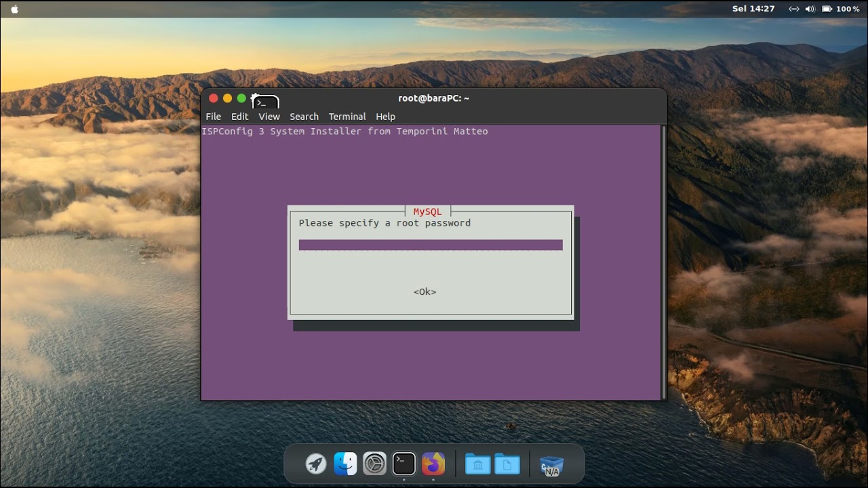Open the clock showing Sel 14:27
This screenshot has height=488, width=868.
[753, 9]
